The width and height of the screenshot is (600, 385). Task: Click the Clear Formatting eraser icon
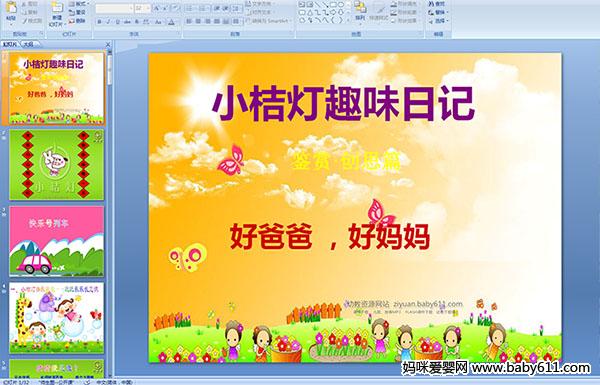click(175, 8)
